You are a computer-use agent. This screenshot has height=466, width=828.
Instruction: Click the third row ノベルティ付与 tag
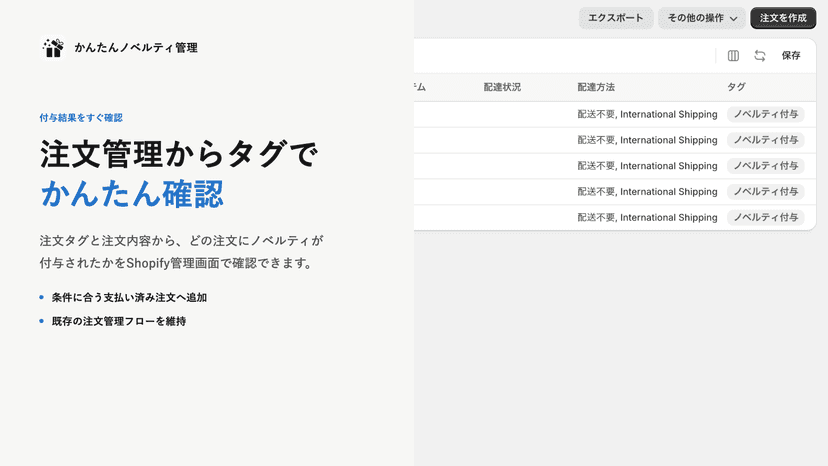(766, 166)
